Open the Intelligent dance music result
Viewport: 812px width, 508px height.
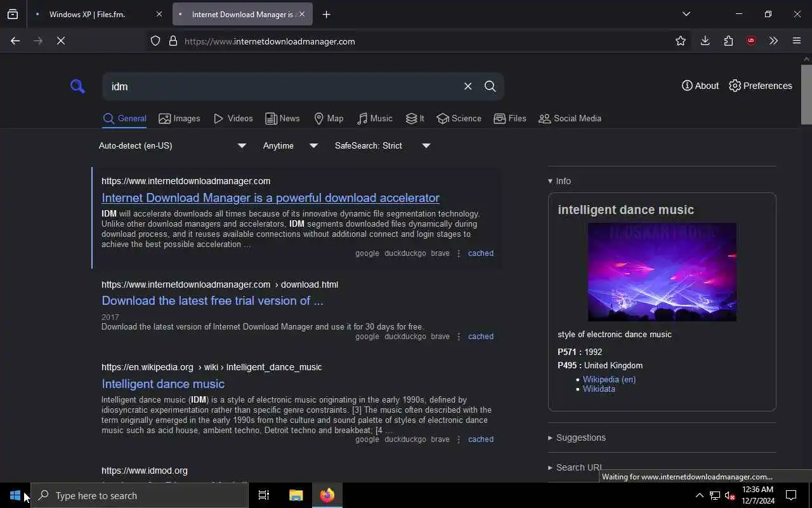pyautogui.click(x=163, y=384)
